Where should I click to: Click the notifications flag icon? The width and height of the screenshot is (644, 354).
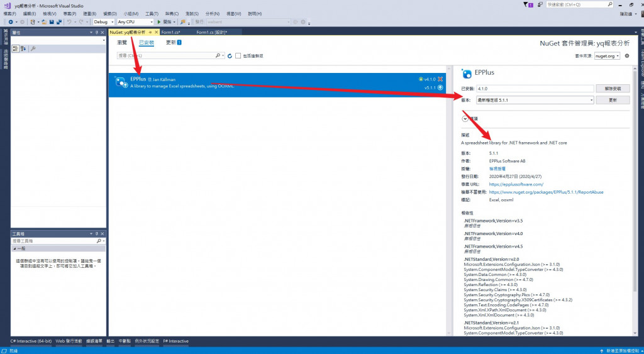coord(528,4)
